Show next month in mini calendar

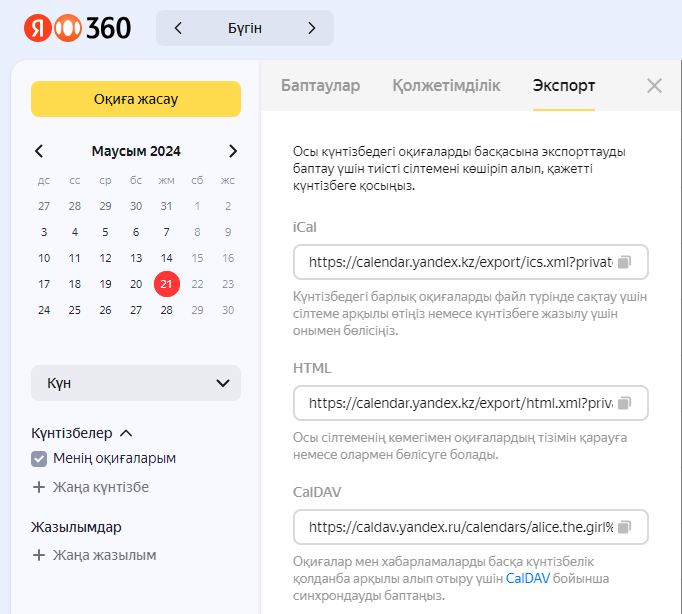pyautogui.click(x=233, y=151)
